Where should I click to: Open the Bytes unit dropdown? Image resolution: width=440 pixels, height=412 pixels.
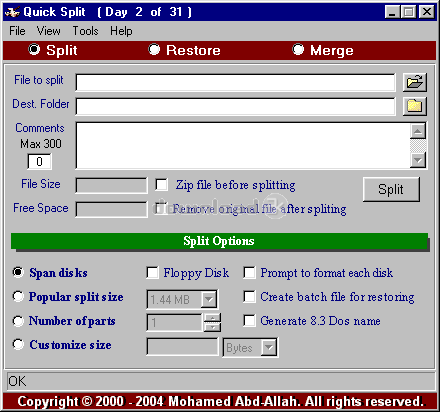pos(269,348)
